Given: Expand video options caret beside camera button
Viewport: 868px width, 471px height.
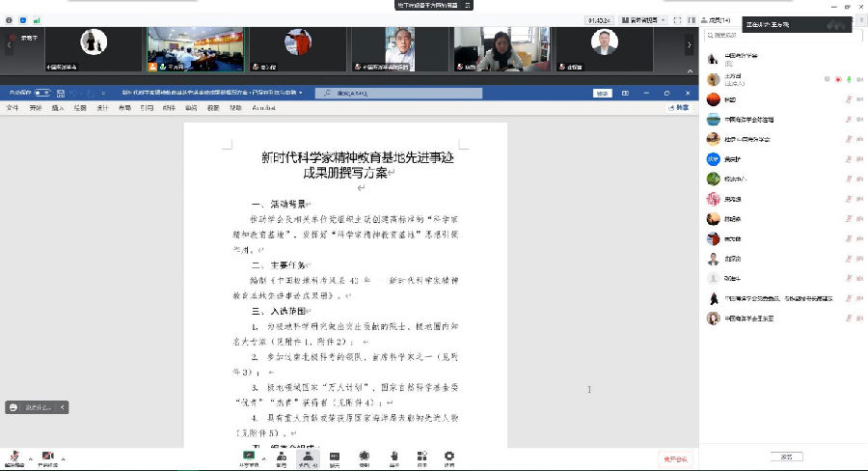Looking at the screenshot, I should 63,458.
